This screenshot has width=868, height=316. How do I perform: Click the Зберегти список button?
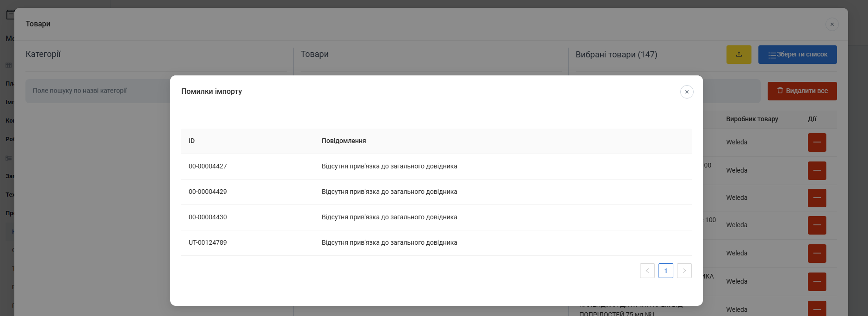click(x=797, y=55)
